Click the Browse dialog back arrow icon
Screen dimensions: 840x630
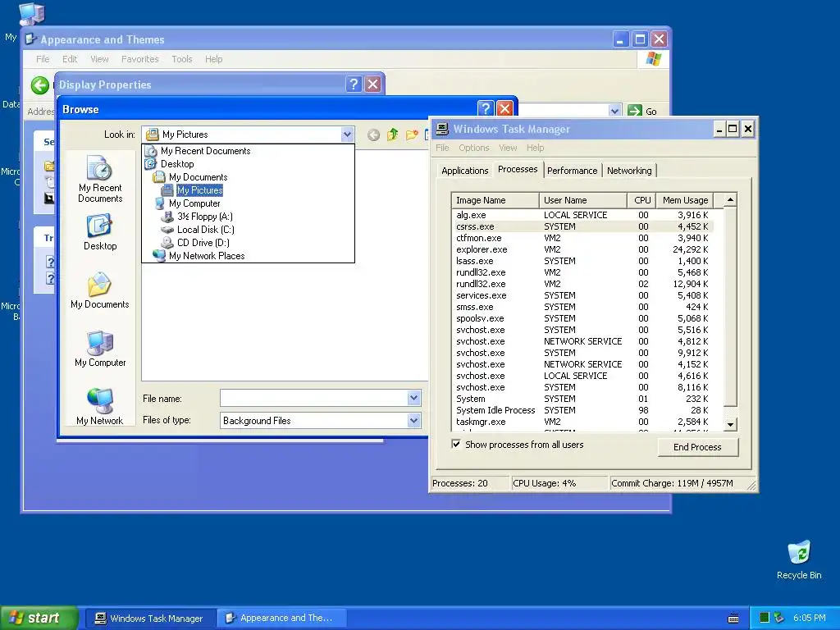[373, 135]
